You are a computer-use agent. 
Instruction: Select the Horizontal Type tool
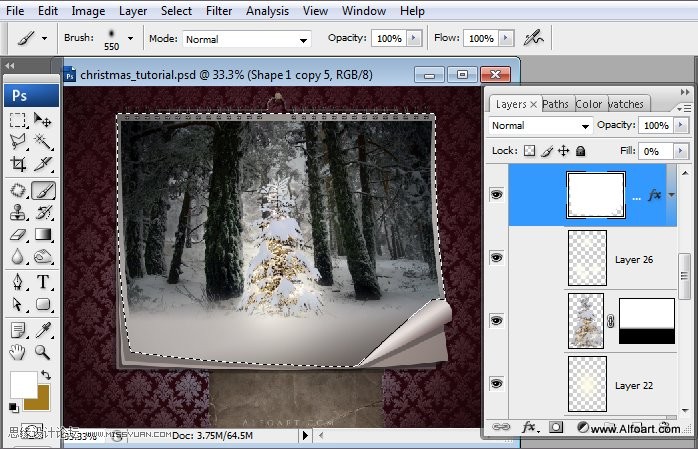click(x=43, y=281)
